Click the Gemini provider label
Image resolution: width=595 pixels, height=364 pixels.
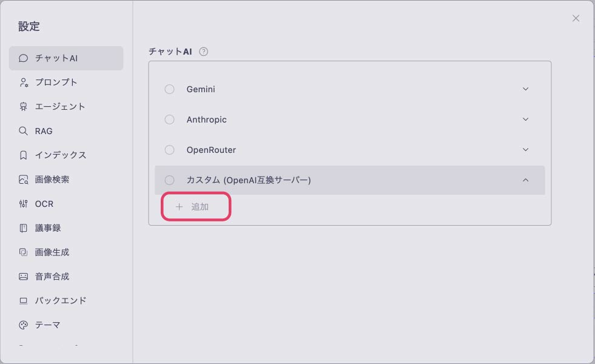coord(201,89)
